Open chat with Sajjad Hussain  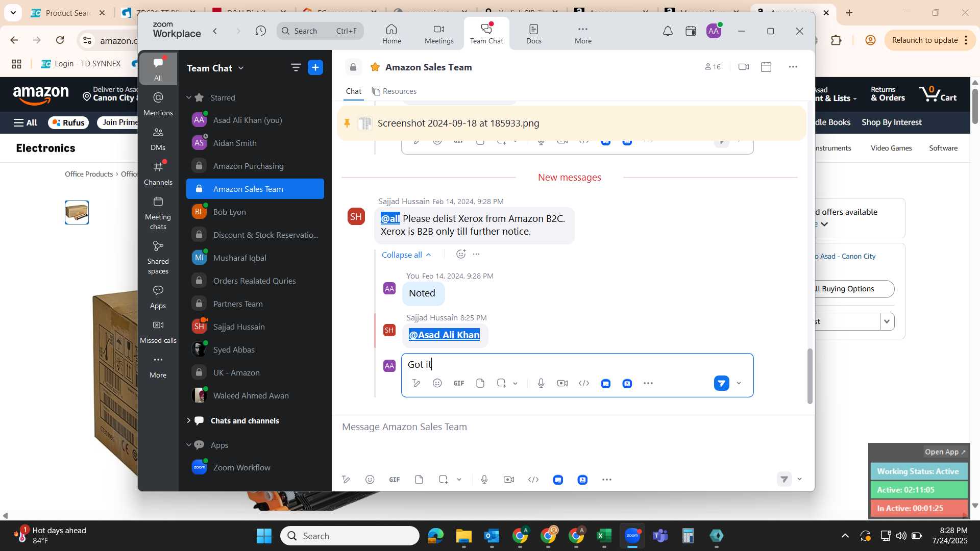coord(255,327)
